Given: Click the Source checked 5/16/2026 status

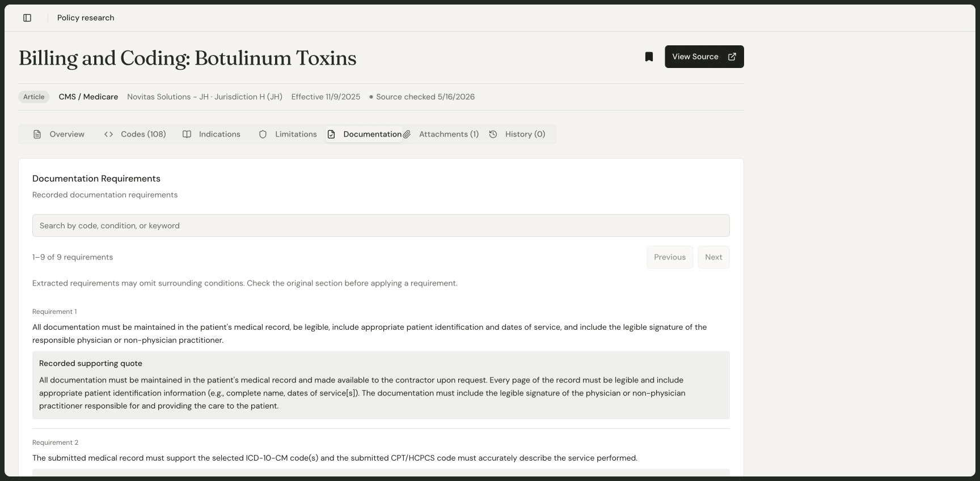Looking at the screenshot, I should (422, 97).
